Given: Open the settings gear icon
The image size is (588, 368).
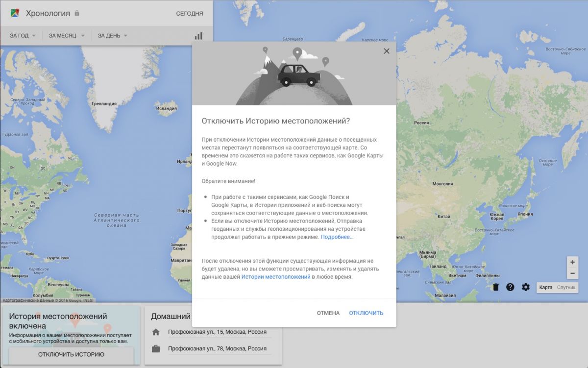Looking at the screenshot, I should pos(526,287).
